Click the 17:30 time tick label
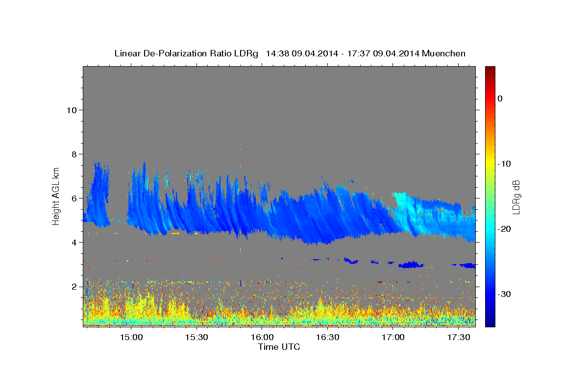This screenshot has width=588, height=392. click(x=459, y=337)
